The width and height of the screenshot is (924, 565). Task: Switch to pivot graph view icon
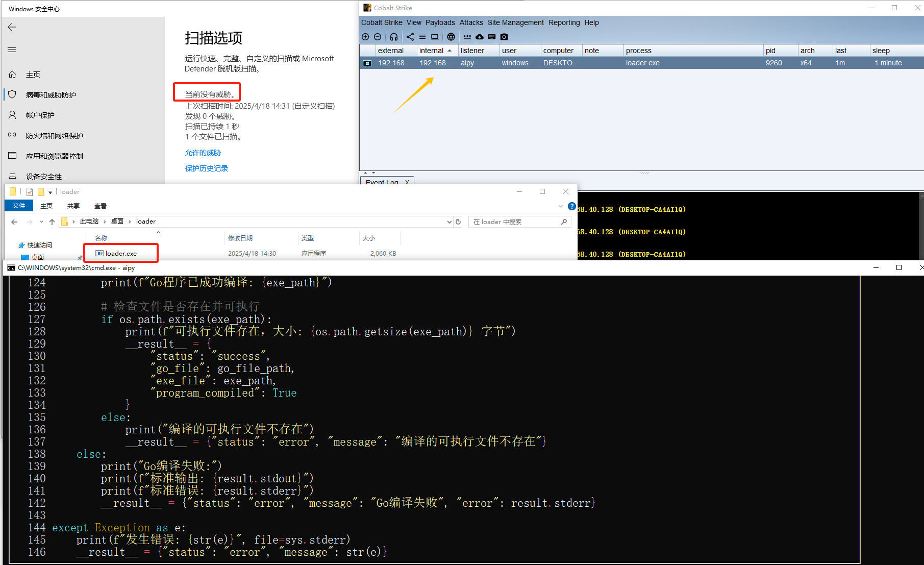pyautogui.click(x=410, y=37)
